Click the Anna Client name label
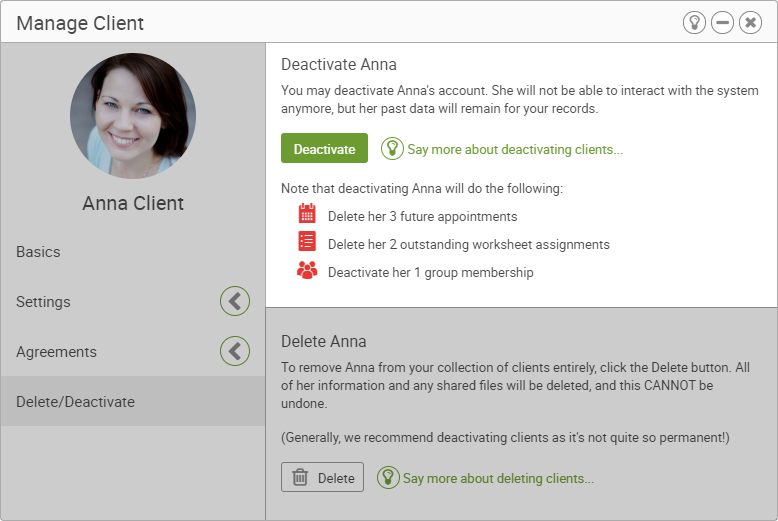This screenshot has height=521, width=778. (133, 203)
